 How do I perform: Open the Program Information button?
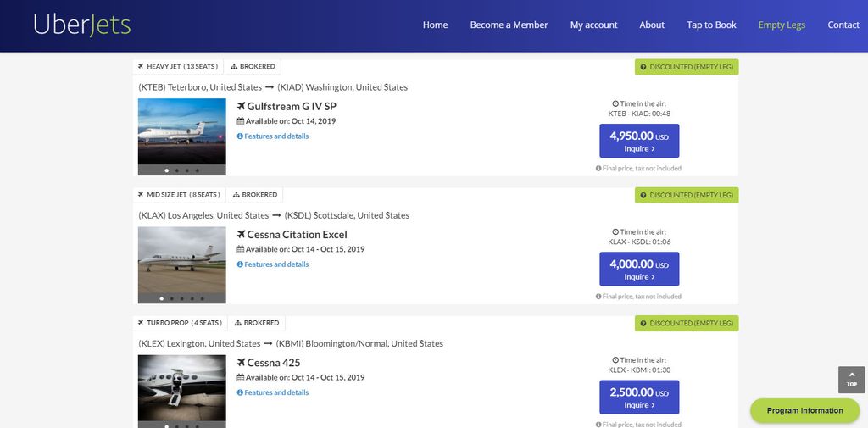(805, 411)
